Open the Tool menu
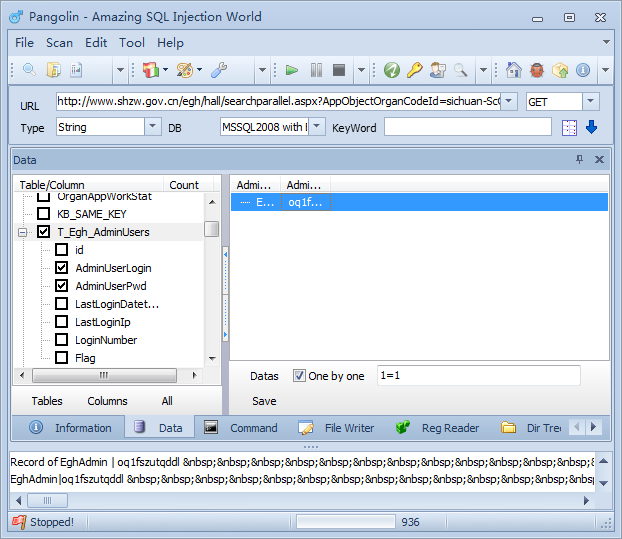The image size is (622, 539). (x=132, y=42)
